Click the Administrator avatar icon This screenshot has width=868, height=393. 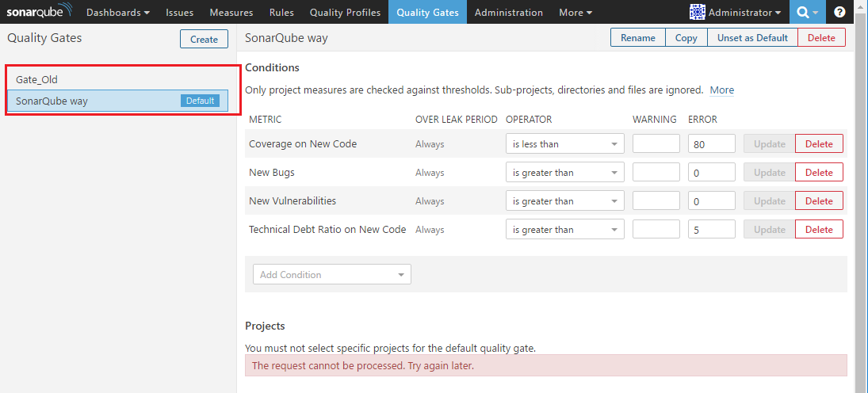click(697, 12)
